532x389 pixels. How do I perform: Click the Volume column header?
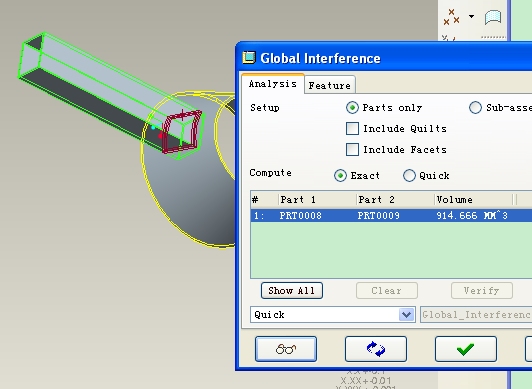click(473, 199)
